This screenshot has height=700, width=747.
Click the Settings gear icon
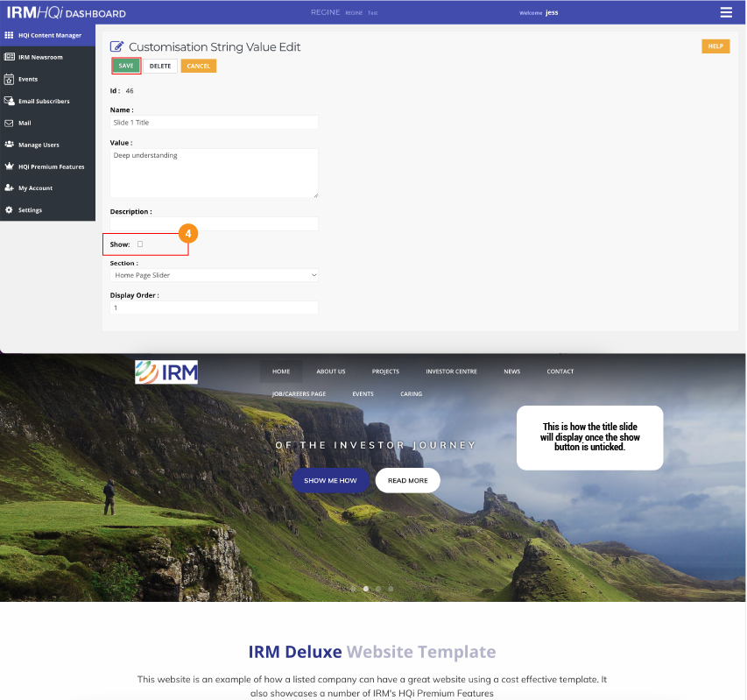9,210
